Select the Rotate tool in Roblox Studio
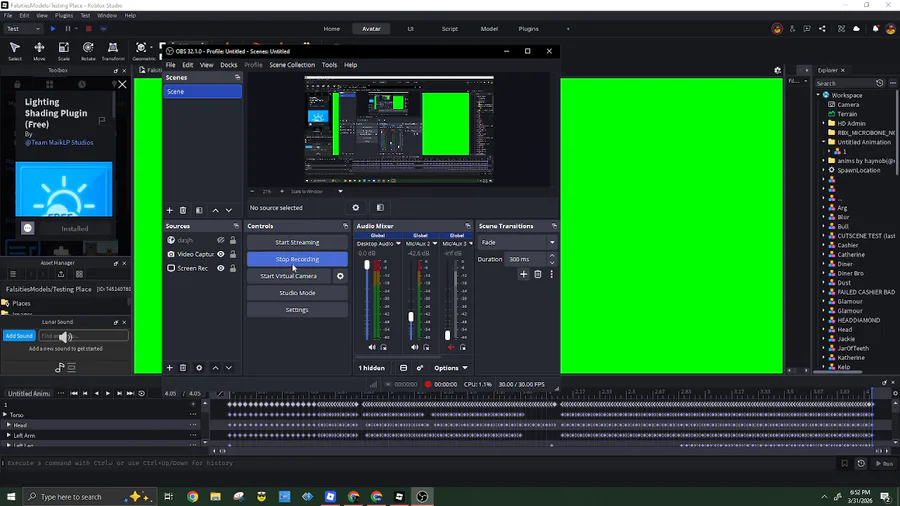Image resolution: width=900 pixels, height=506 pixels. [x=88, y=49]
